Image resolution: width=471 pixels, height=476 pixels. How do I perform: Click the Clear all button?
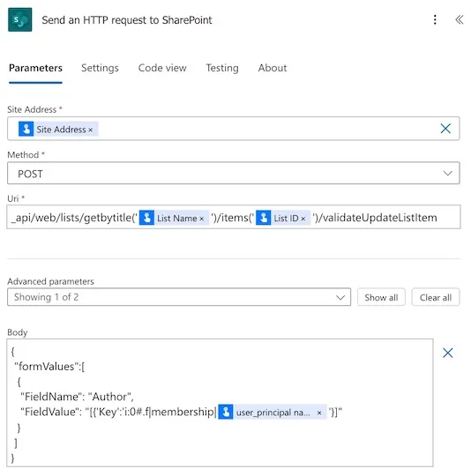tap(436, 297)
